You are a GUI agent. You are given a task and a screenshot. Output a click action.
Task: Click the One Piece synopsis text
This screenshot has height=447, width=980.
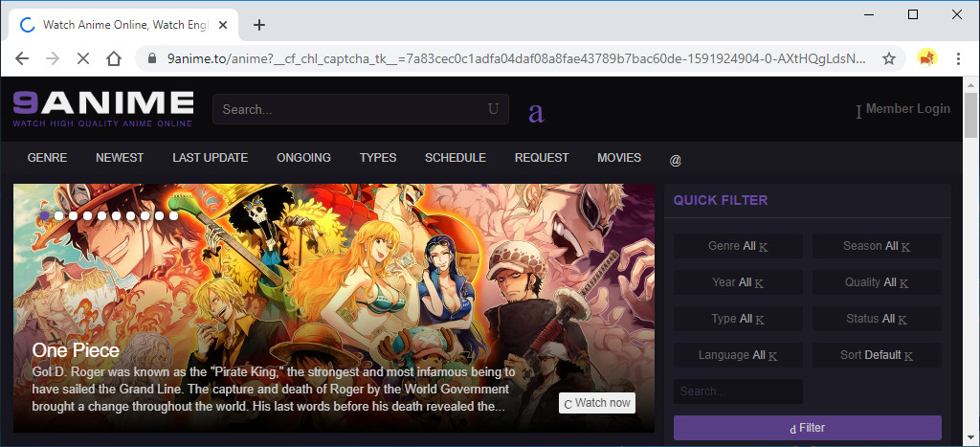point(274,390)
